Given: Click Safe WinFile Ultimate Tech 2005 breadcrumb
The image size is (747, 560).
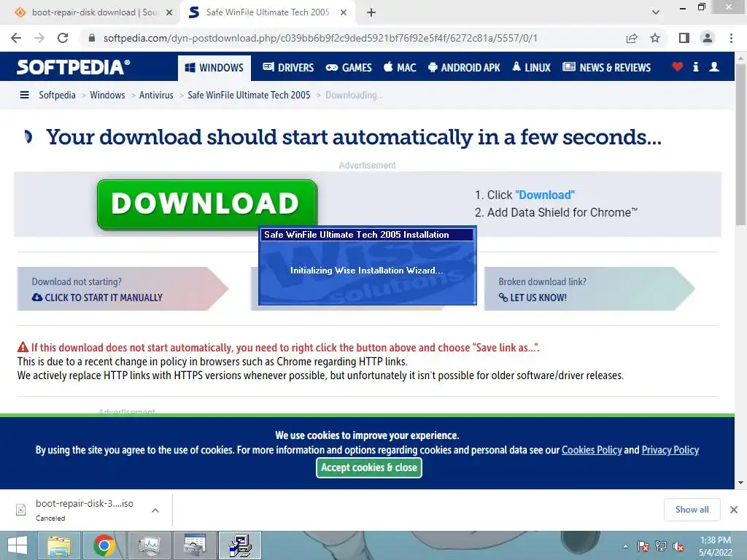Looking at the screenshot, I should pyautogui.click(x=249, y=96).
